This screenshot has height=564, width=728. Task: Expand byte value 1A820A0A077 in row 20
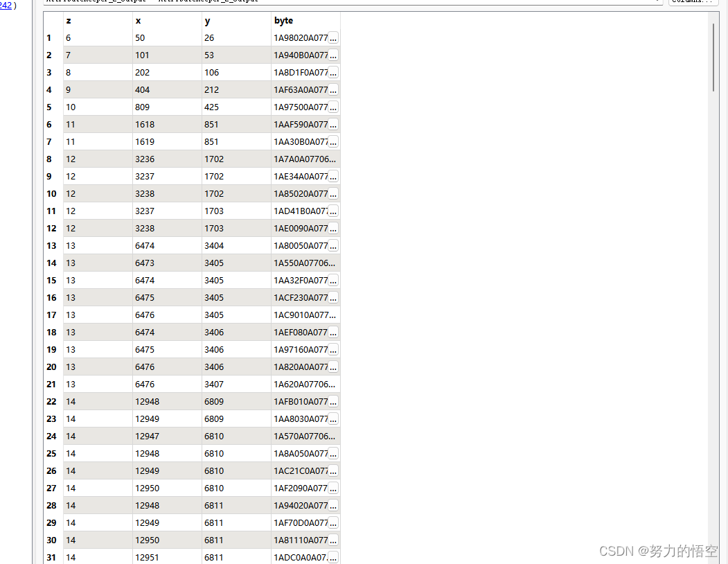333,367
